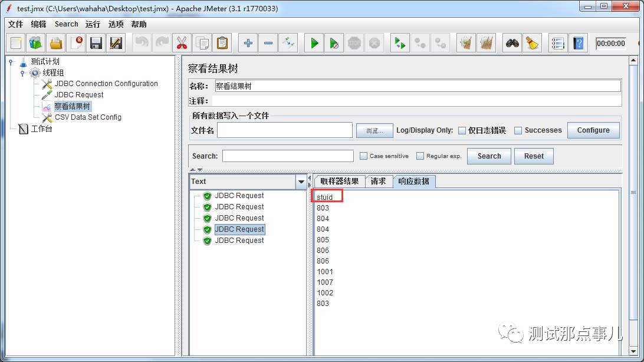The image size is (644, 362).
Task: Switch to the 取样器结果 tab
Action: coord(340,182)
